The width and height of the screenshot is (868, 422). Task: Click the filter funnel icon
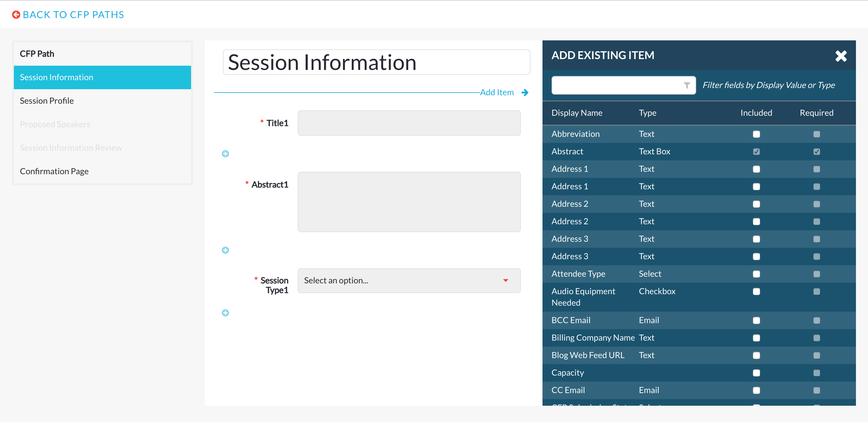pos(687,85)
